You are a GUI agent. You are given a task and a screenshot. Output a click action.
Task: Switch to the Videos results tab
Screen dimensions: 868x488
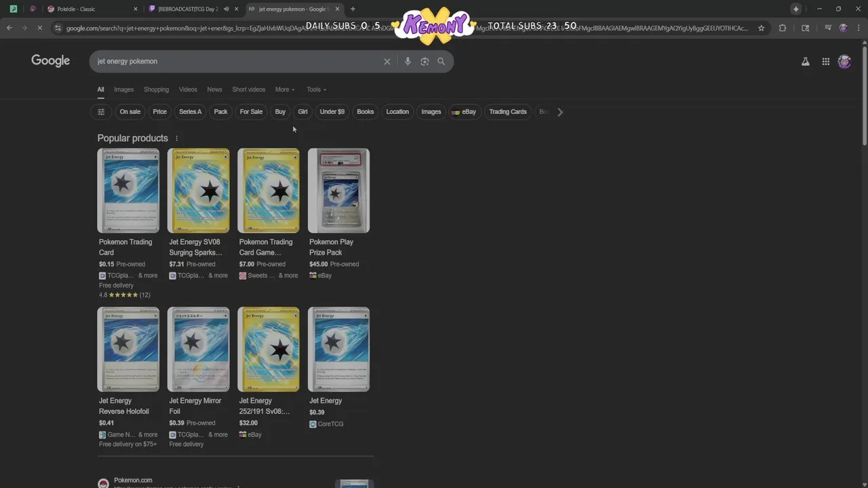click(x=188, y=89)
